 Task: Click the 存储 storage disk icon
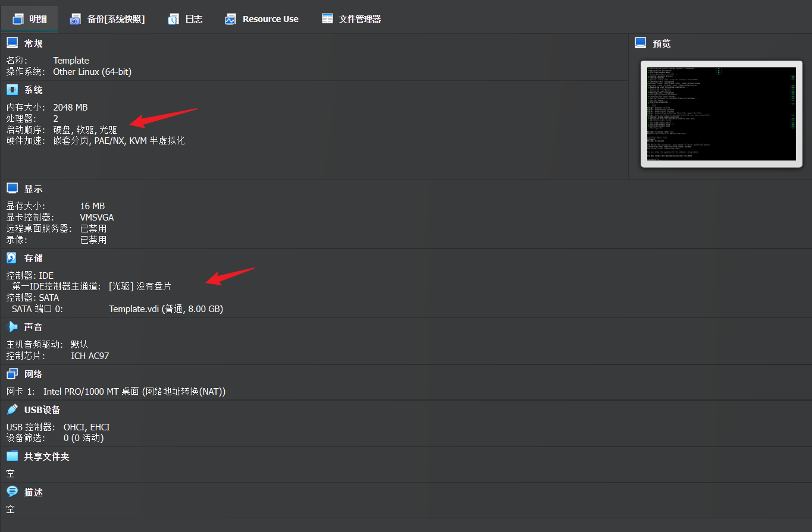coord(12,258)
